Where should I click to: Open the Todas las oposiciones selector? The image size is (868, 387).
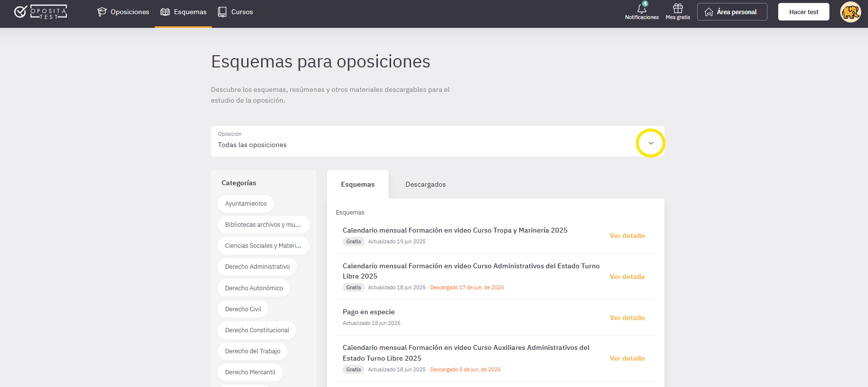tap(437, 141)
